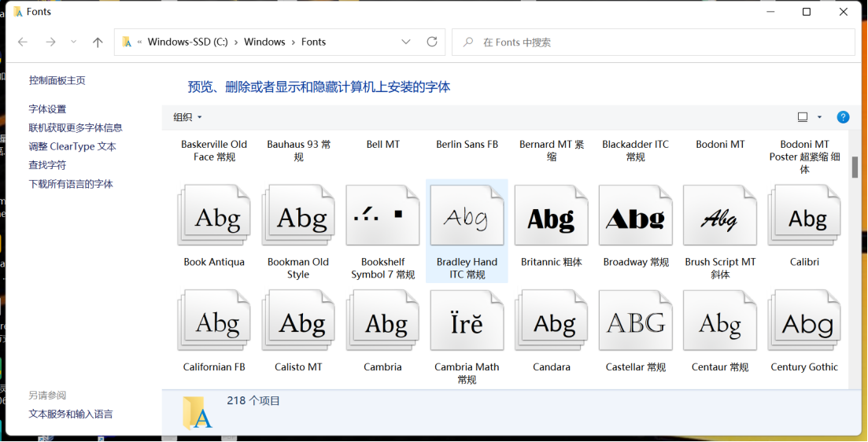The height and width of the screenshot is (442, 868).
Task: Select the Candara font icon
Action: 552,320
